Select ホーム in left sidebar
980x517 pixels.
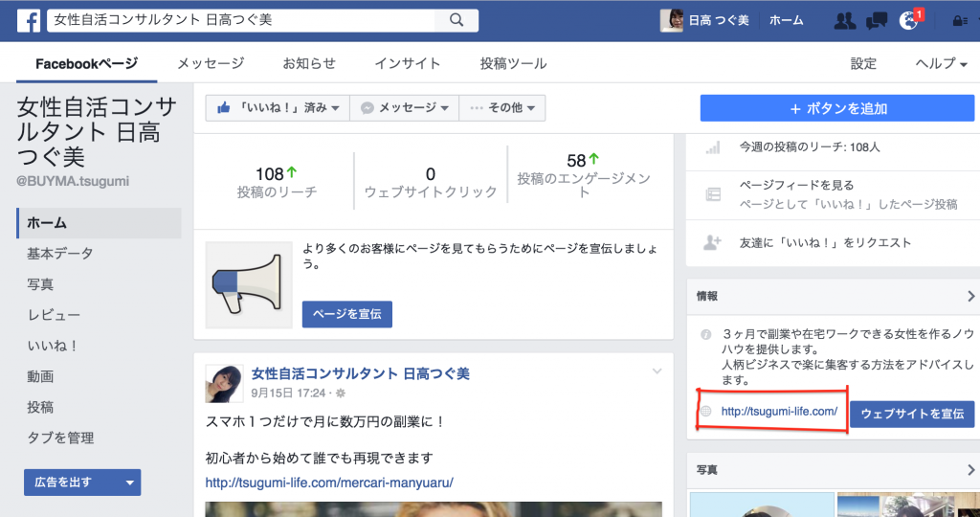[100, 223]
